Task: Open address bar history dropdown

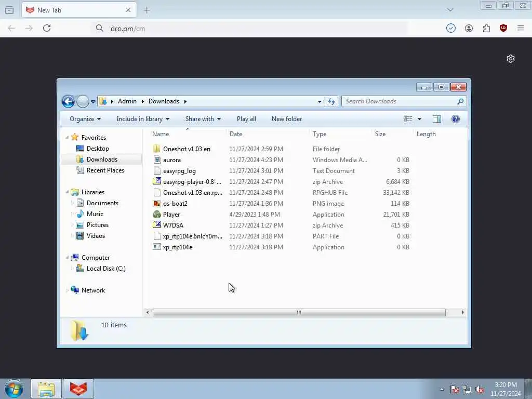Action: [x=320, y=101]
